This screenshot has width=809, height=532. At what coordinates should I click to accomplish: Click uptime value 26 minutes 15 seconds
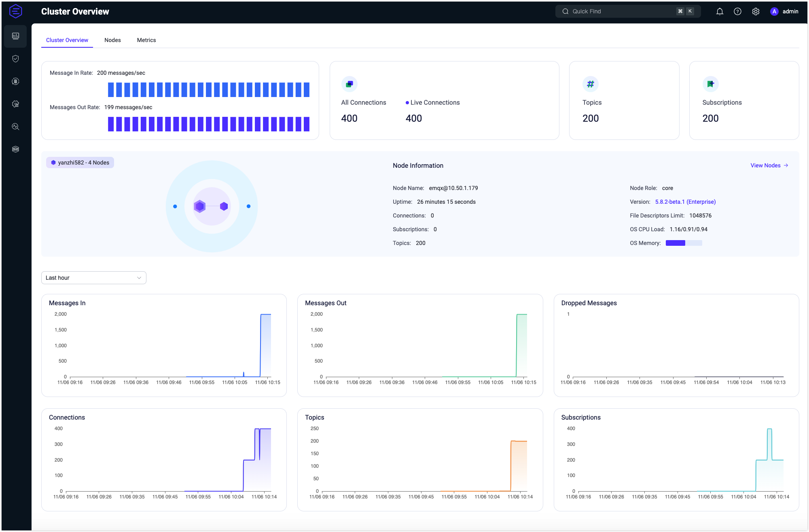(x=446, y=202)
